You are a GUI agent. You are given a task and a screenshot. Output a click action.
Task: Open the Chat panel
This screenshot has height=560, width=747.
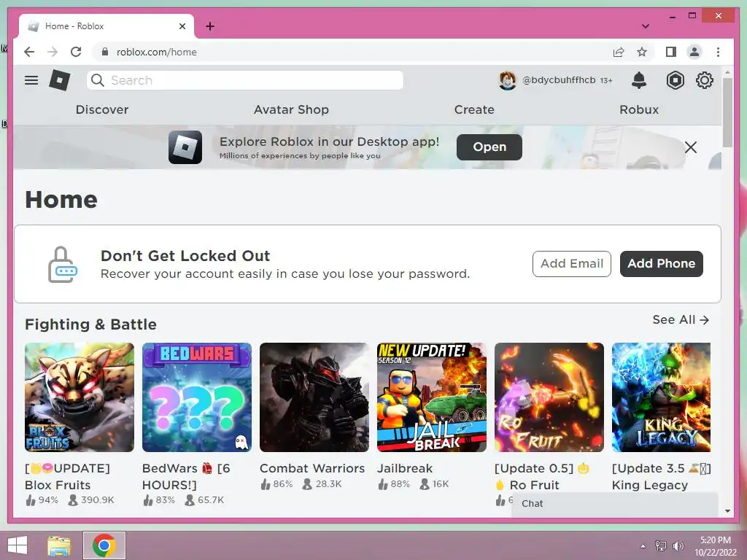(x=614, y=504)
